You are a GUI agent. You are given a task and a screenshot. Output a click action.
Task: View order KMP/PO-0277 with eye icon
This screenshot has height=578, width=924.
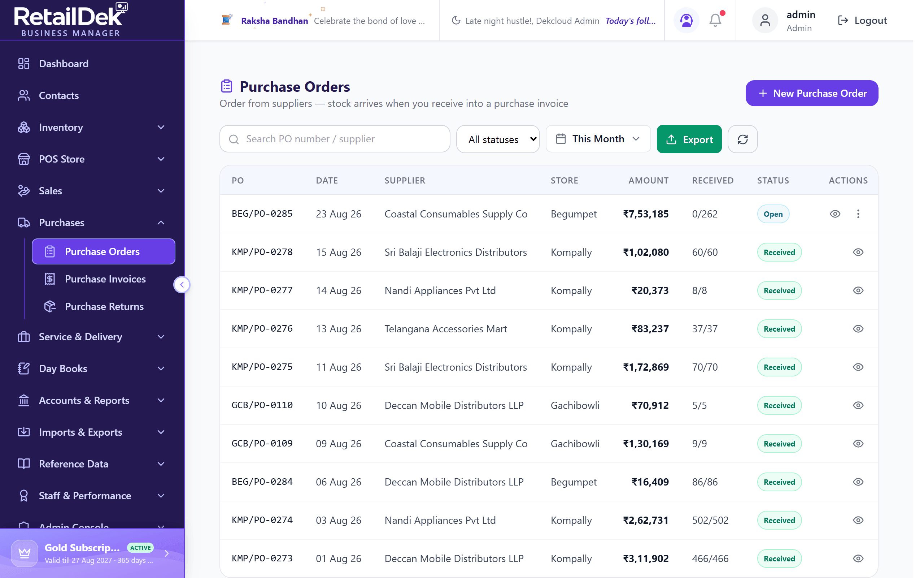pyautogui.click(x=858, y=290)
